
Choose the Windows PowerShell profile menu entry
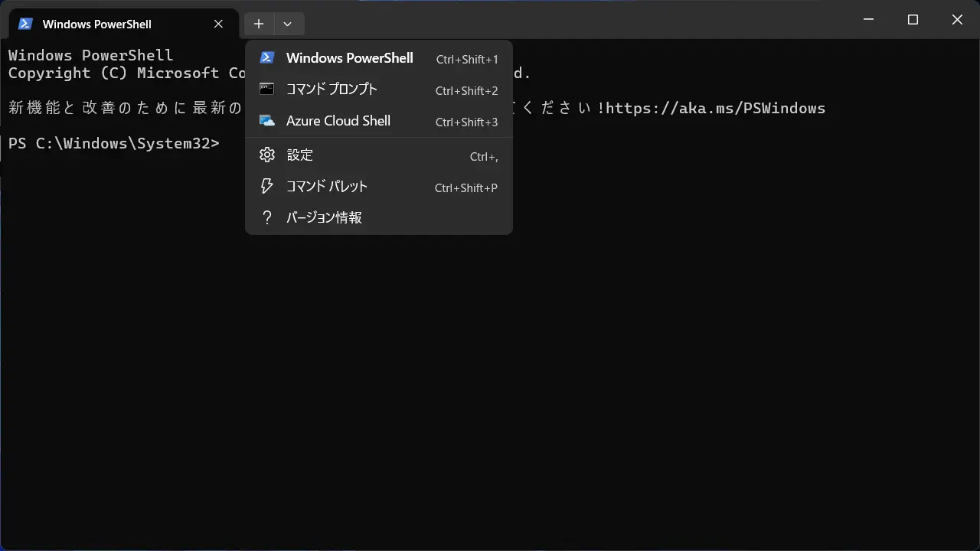click(x=349, y=58)
